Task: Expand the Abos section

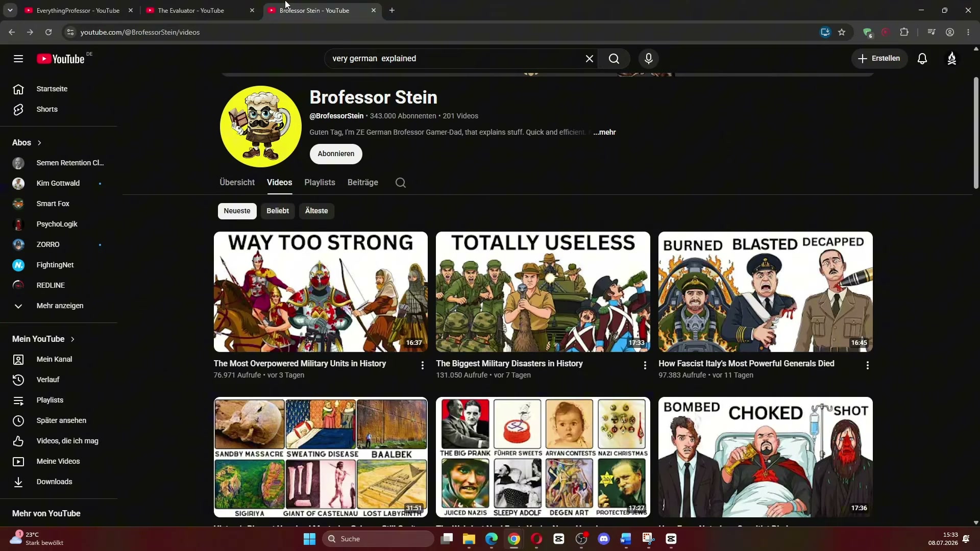Action: (x=27, y=143)
